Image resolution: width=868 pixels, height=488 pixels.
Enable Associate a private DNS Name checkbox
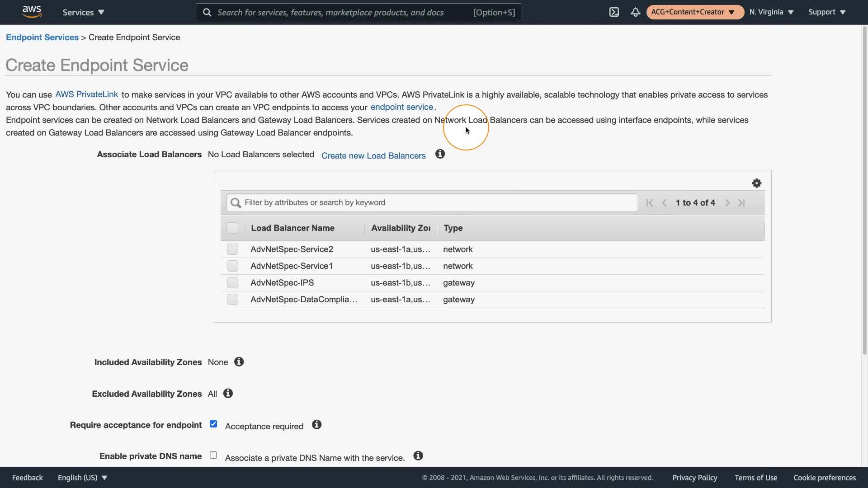click(213, 455)
